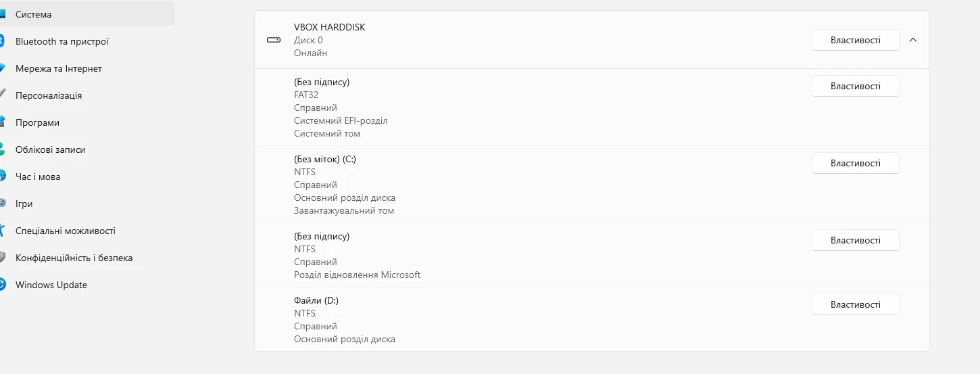
Task: Open Властивості for the Файли (D:) volume
Action: click(855, 304)
